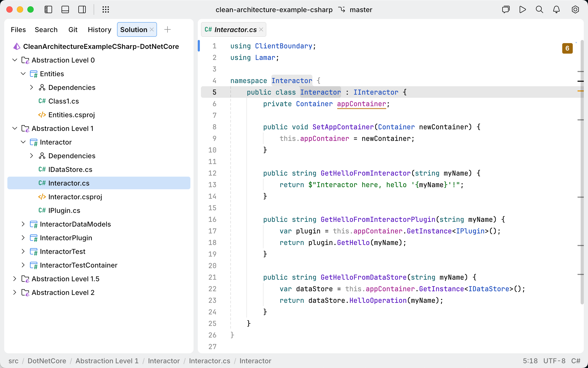Viewport: 588px width, 368px height.
Task: Switch to the History tab
Action: (99, 29)
